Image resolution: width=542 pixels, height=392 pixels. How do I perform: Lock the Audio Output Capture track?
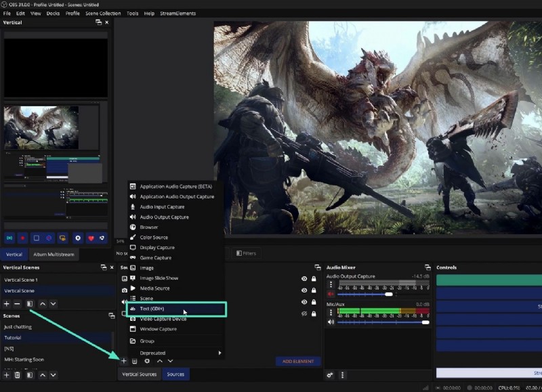[314, 279]
